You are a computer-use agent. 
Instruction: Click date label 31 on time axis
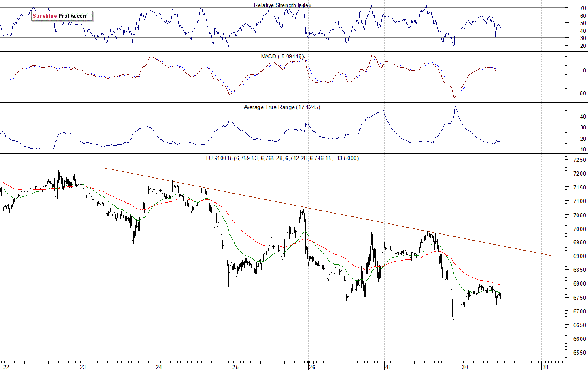[545, 367]
